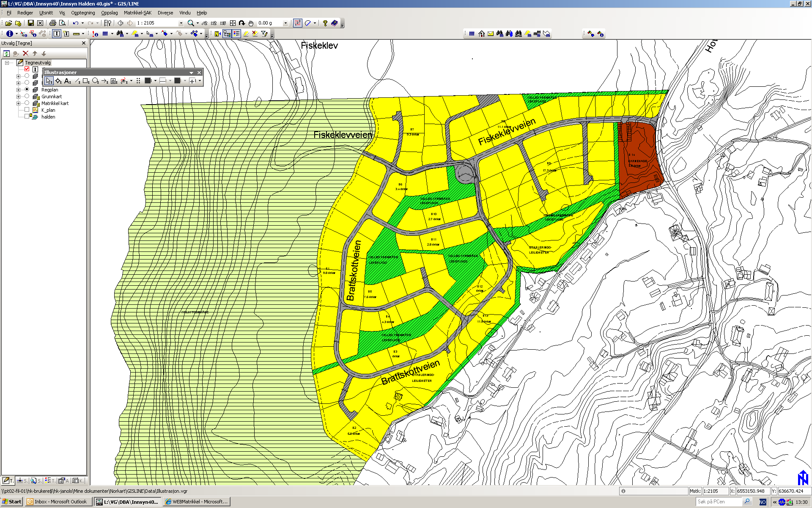Open the rotation 0.00 g dropdown
The height and width of the screenshot is (508, 812).
285,23
